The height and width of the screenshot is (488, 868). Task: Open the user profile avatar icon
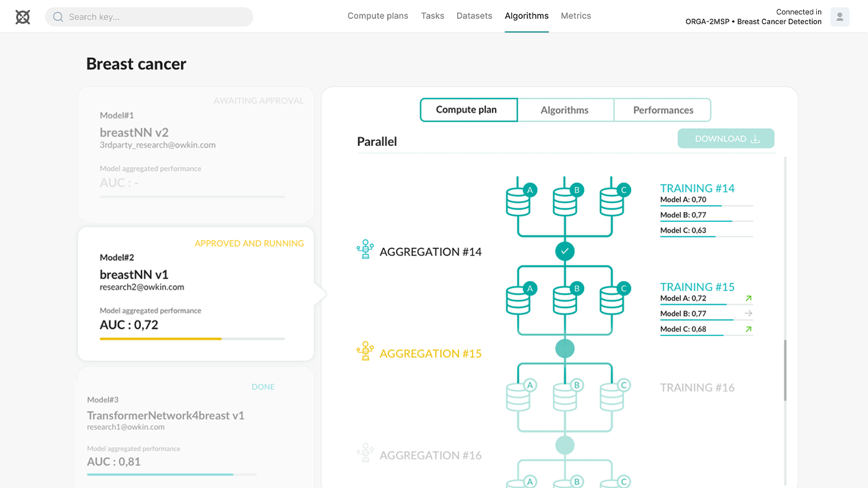840,17
